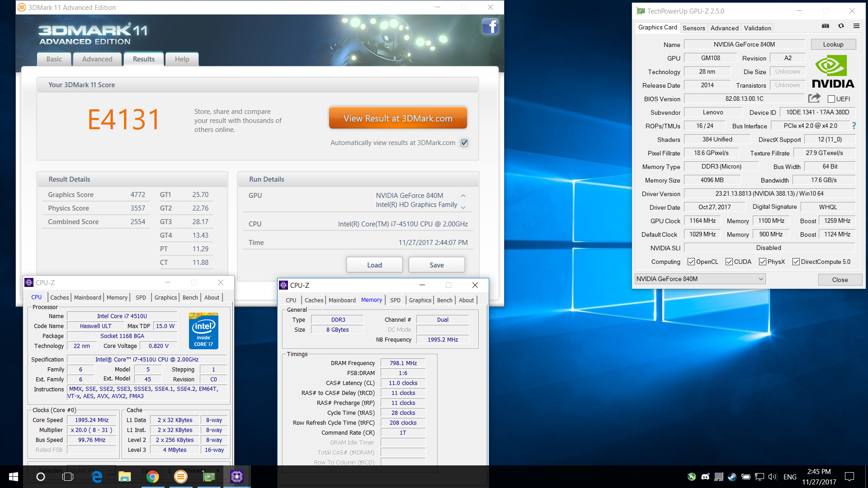868x488 pixels.
Task: Click the NVIDIA logo in GPU-Z
Action: (x=833, y=71)
